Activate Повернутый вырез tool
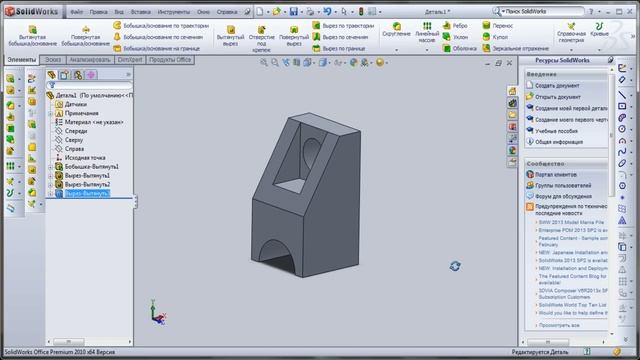 tap(294, 36)
